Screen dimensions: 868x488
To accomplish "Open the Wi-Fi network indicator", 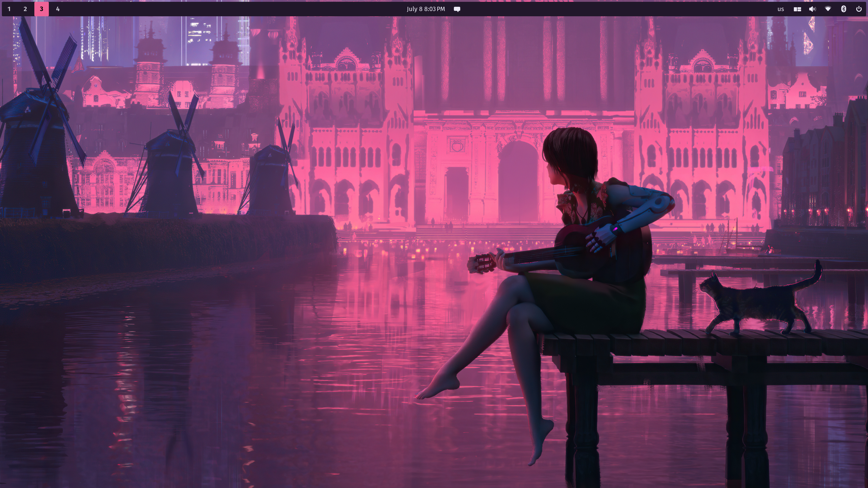I will (x=828, y=9).
